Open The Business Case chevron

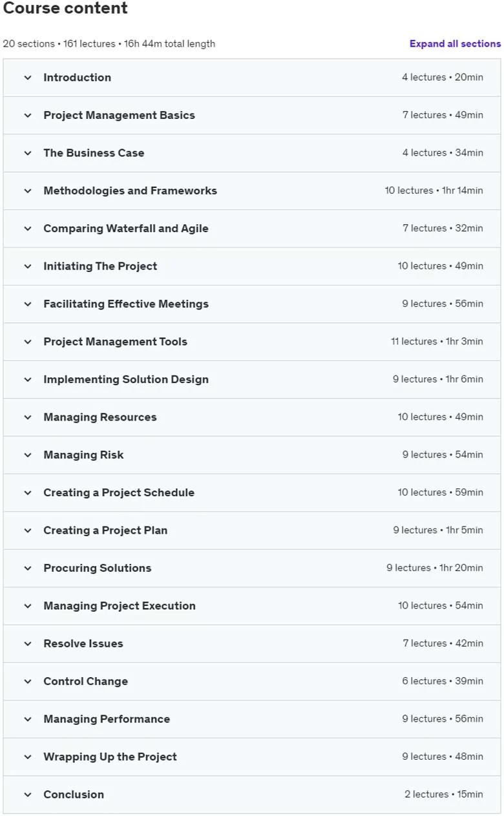point(28,153)
